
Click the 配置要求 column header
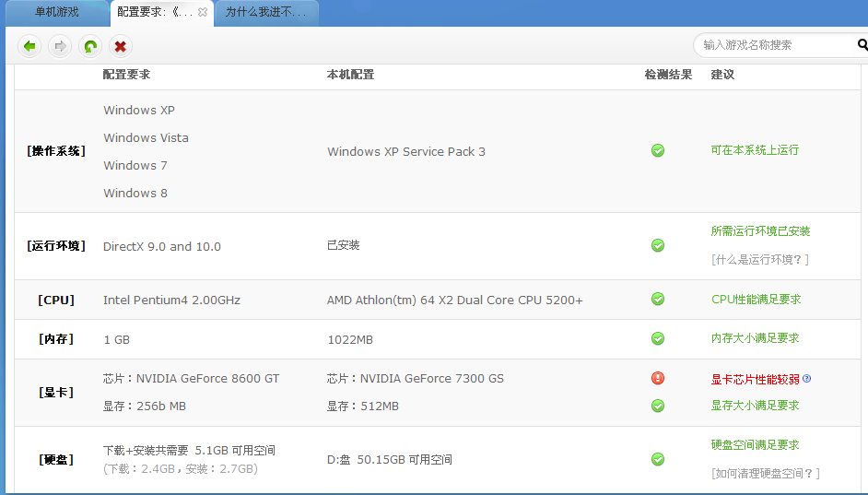click(126, 74)
